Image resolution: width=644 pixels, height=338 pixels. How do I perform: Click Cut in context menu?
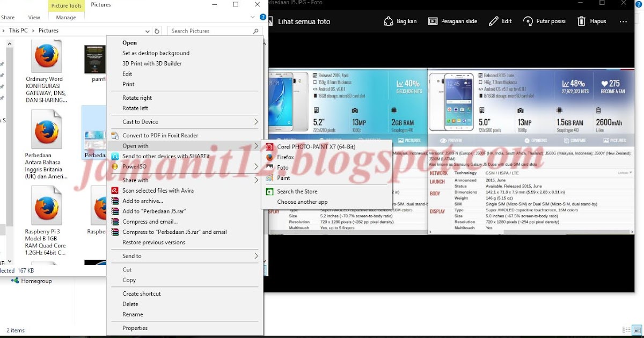(x=127, y=270)
